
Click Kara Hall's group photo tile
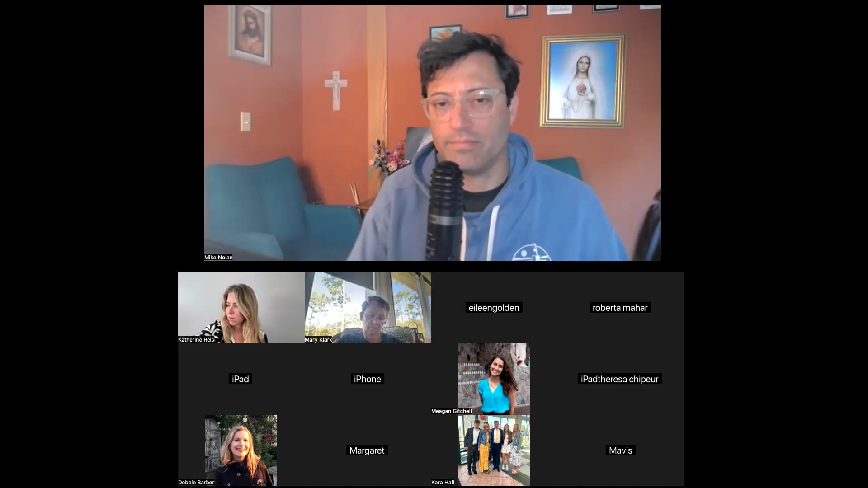[x=494, y=450]
